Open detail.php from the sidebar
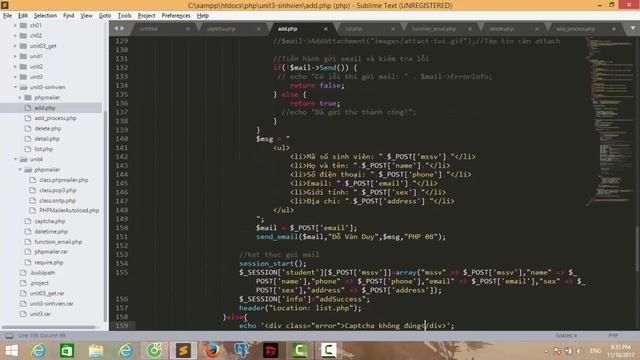Image resolution: width=640 pixels, height=360 pixels. pyautogui.click(x=47, y=139)
